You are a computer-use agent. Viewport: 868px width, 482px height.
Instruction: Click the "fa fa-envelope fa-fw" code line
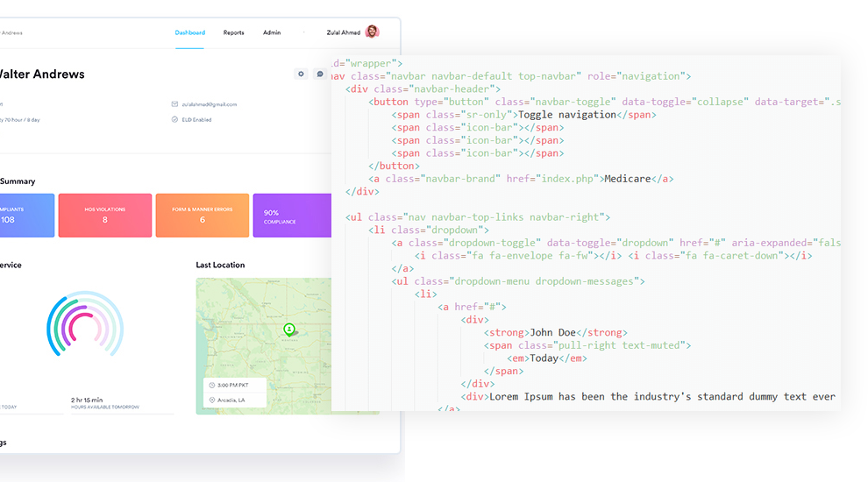[x=614, y=256]
